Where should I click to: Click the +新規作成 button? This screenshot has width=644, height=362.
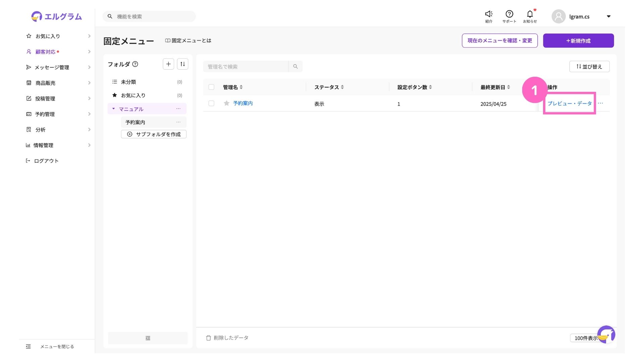coord(578,41)
